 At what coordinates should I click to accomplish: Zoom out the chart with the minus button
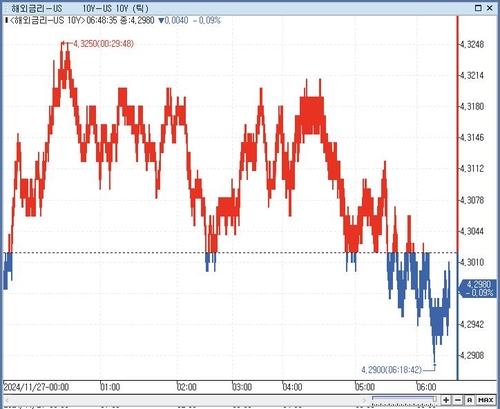coord(458,400)
